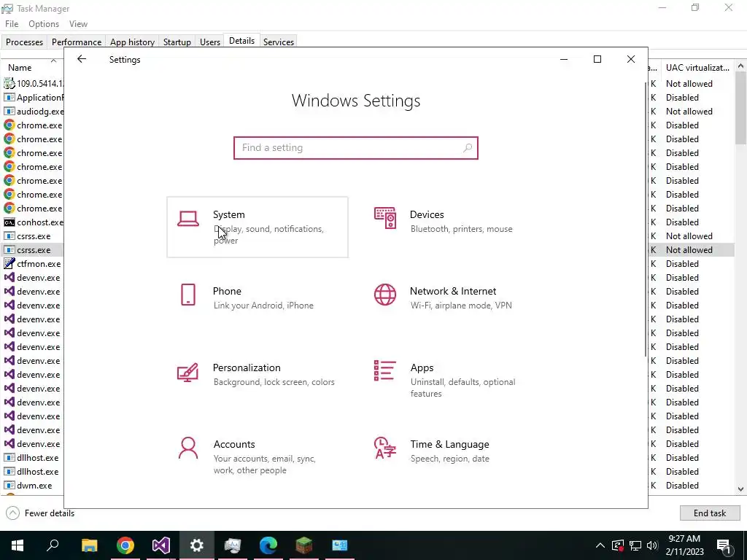Switch to the Services tab
This screenshot has height=560, width=747.
[279, 42]
